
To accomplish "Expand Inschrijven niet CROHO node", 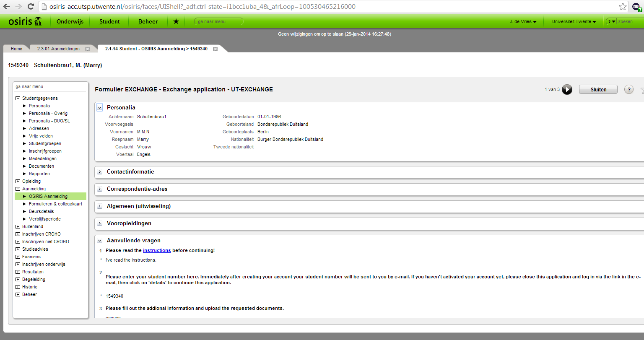I will click(x=18, y=242).
